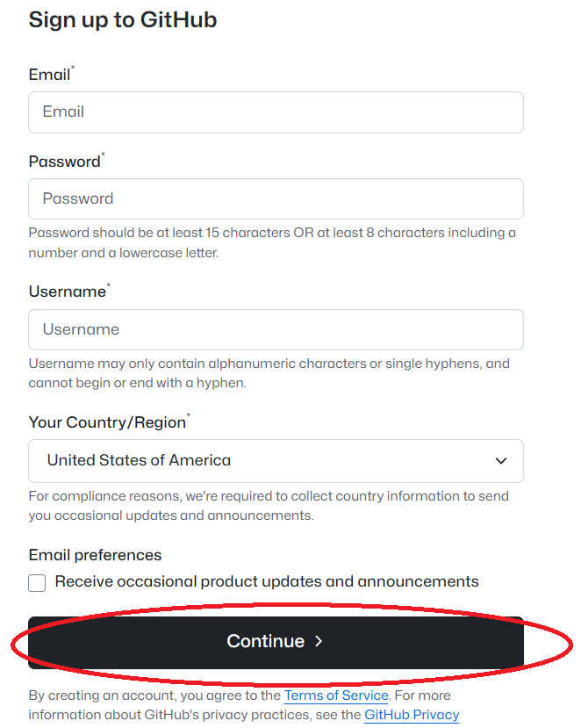581x728 pixels.
Task: Click the "Your Country/Region" label
Action: pos(107,422)
